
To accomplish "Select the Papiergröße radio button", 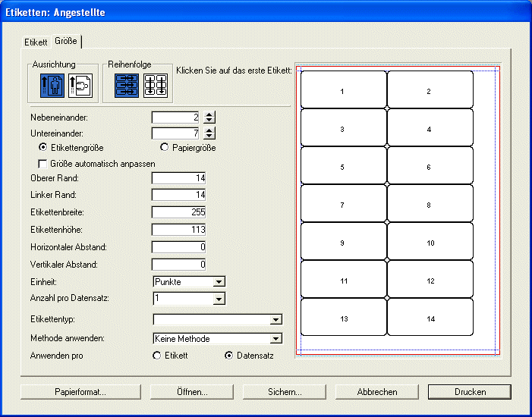I will tap(165, 148).
